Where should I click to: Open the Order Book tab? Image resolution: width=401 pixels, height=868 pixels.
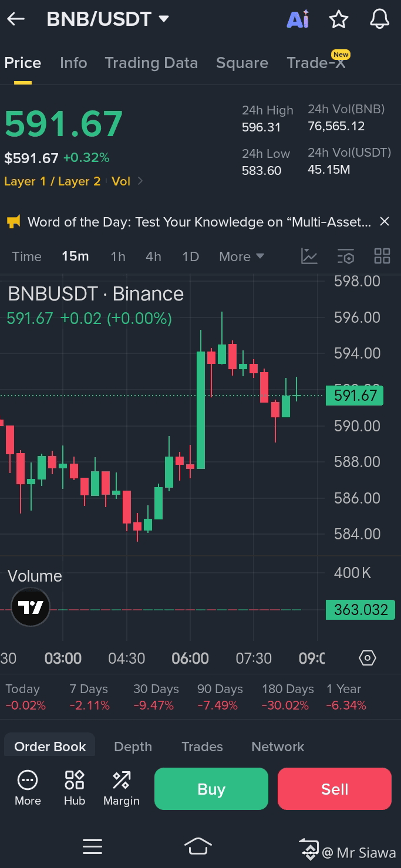[50, 746]
